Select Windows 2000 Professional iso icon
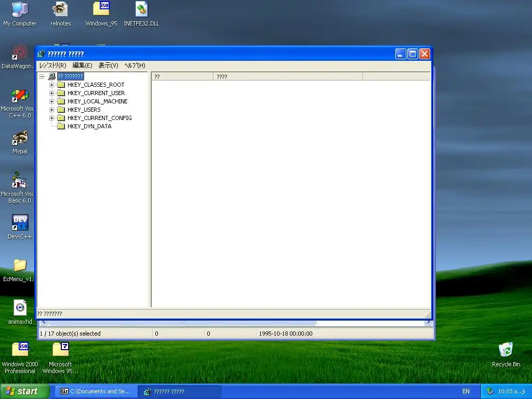532x399 pixels. tap(20, 358)
